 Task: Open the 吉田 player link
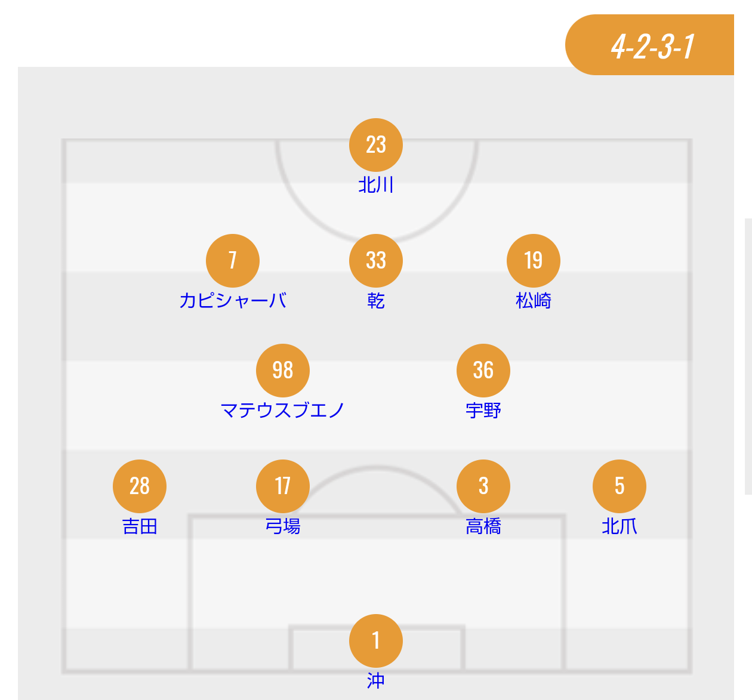[140, 526]
